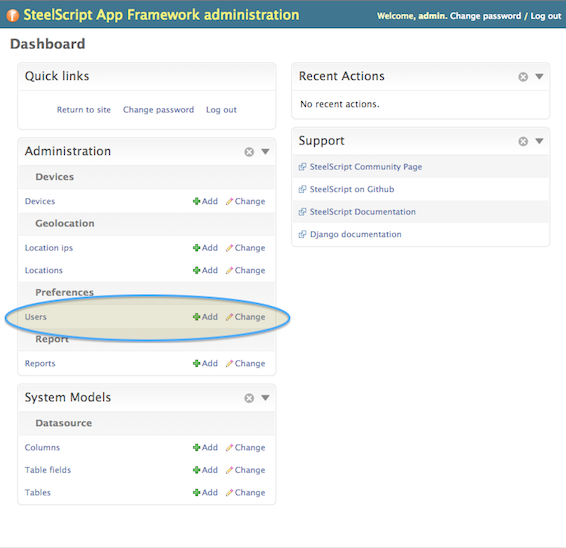Collapse the Administration panel with its arrow
The image size is (566, 548).
265,152
